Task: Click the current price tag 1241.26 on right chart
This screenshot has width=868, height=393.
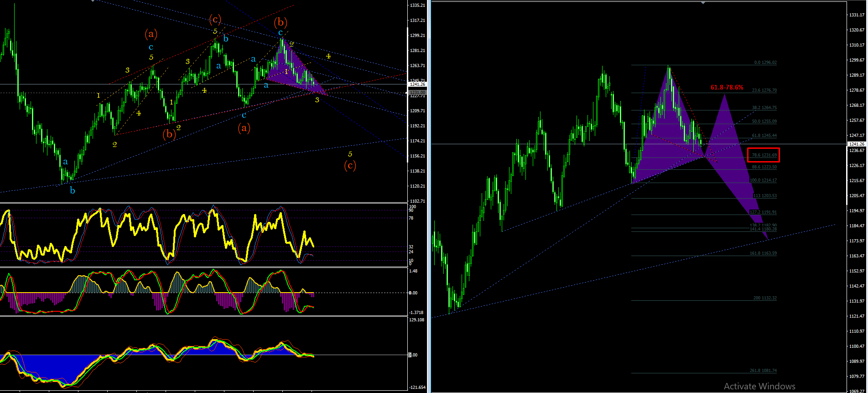Action: pos(856,144)
